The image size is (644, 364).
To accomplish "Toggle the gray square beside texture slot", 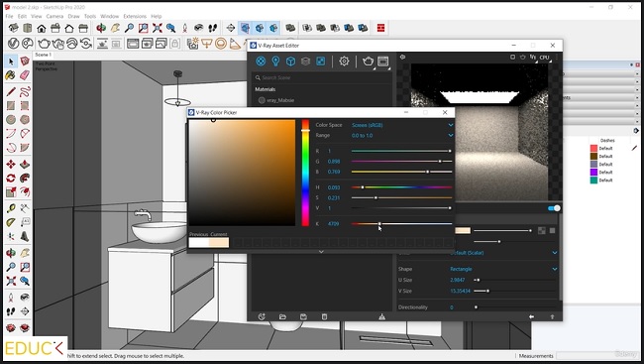I will (x=553, y=231).
